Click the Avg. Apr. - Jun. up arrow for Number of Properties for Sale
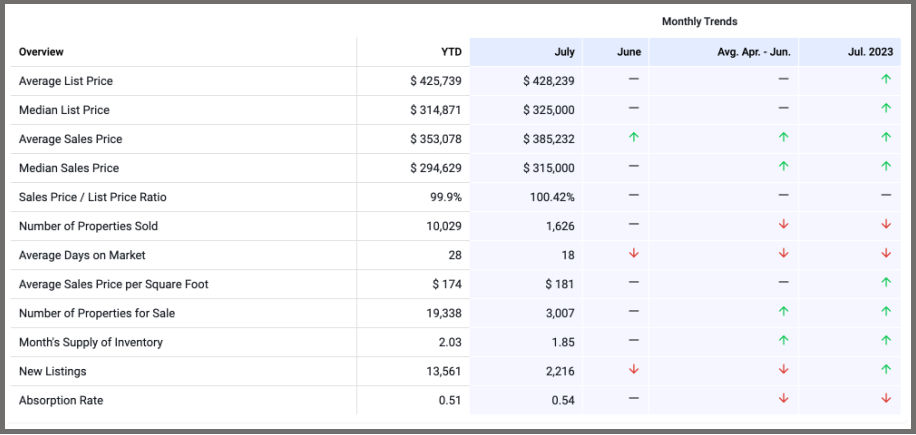 click(783, 312)
